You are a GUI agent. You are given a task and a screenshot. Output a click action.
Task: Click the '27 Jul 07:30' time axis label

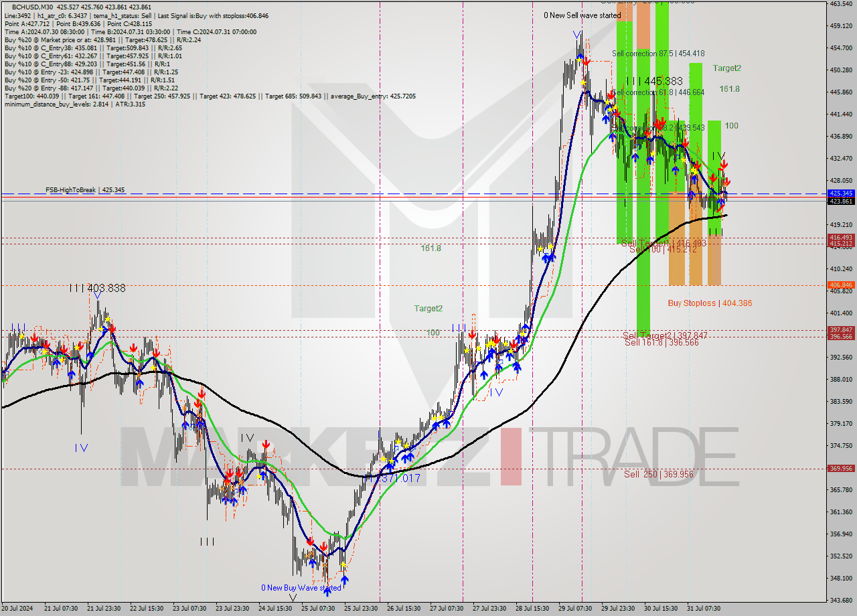click(x=447, y=609)
